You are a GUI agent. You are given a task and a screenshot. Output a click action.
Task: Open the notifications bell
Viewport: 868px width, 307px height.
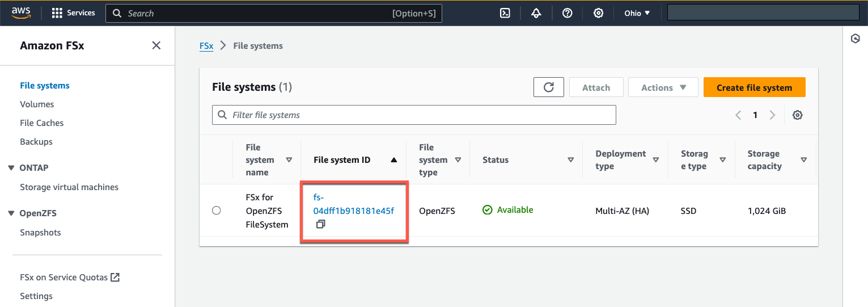point(536,13)
